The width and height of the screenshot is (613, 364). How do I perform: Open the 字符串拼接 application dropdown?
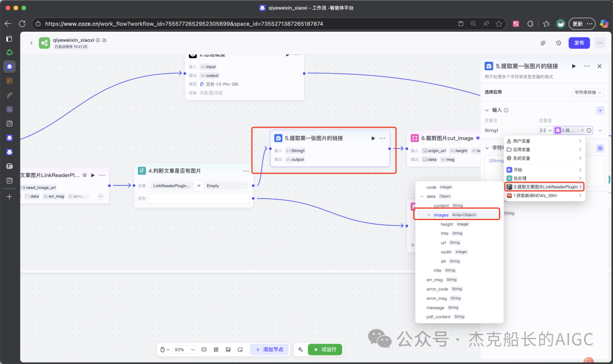[588, 92]
